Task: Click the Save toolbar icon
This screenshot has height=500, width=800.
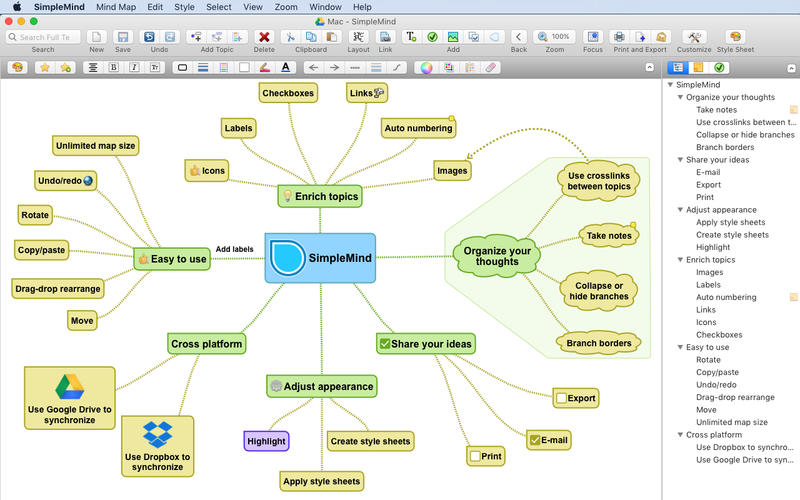Action: tap(123, 37)
